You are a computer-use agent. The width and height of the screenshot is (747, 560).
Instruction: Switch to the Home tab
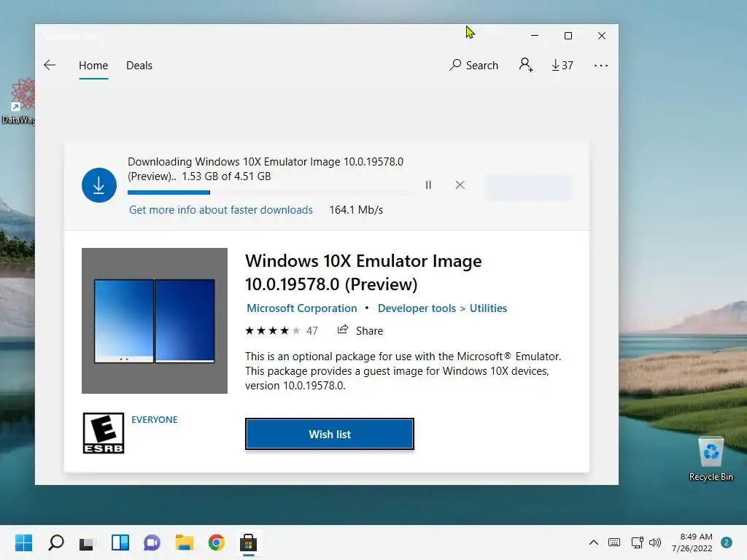tap(93, 65)
